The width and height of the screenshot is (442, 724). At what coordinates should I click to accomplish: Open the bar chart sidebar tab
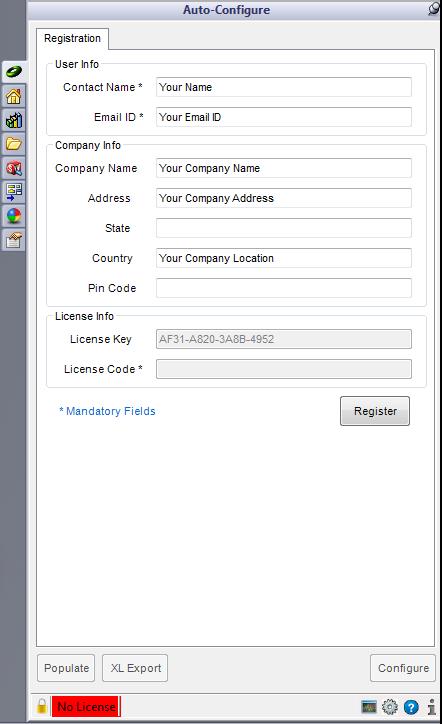click(x=13, y=121)
